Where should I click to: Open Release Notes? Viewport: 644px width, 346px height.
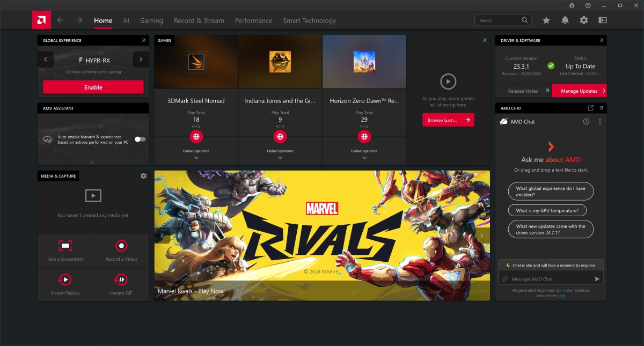click(523, 91)
